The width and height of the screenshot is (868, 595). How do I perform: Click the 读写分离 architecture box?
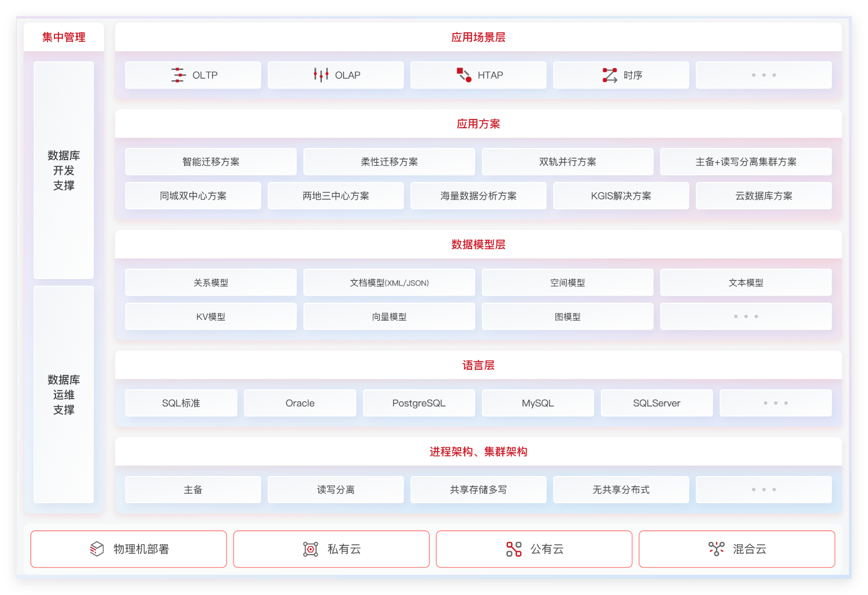[x=335, y=489]
